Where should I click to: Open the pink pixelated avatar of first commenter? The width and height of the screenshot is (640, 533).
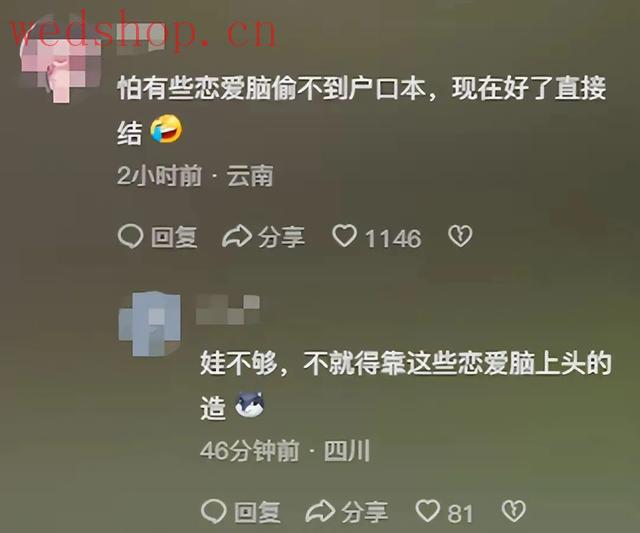pos(61,61)
